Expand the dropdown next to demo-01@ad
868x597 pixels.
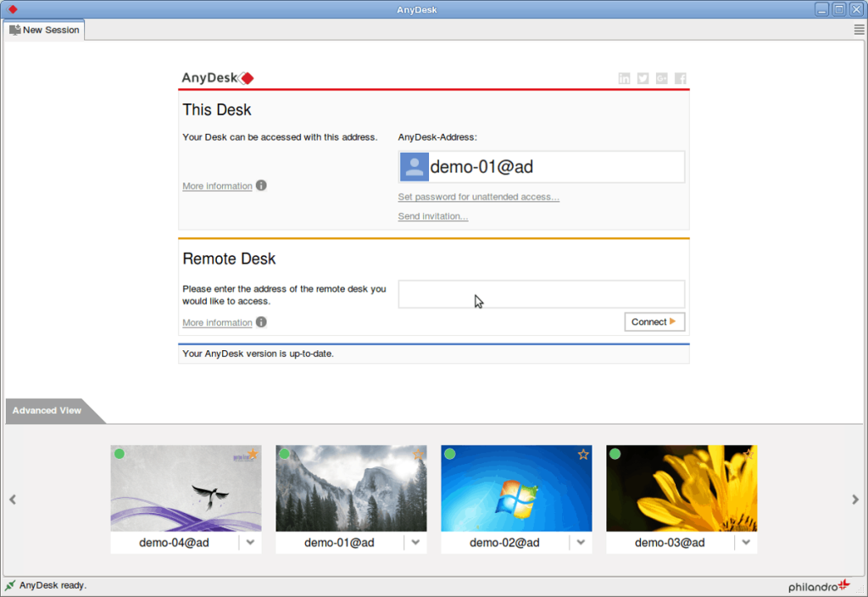coord(415,543)
